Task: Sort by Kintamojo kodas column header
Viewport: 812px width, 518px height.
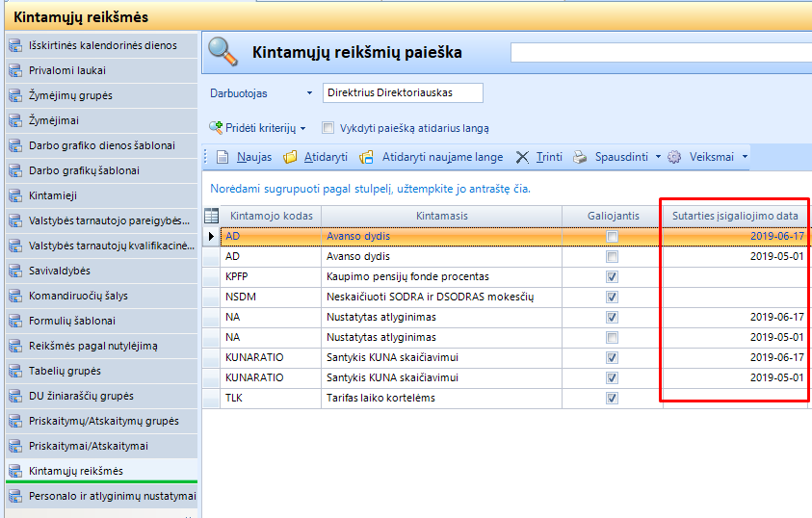Action: pos(270,216)
